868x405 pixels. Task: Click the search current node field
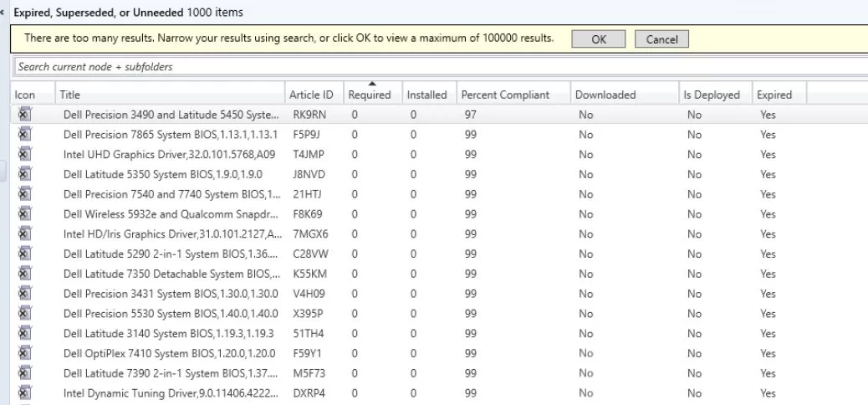click(x=441, y=66)
